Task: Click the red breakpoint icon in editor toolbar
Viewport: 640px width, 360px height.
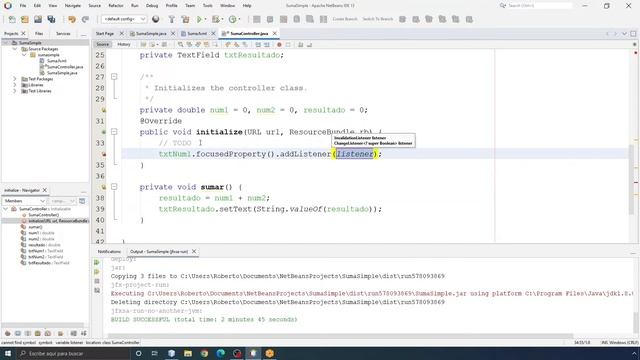Action: pyautogui.click(x=279, y=44)
